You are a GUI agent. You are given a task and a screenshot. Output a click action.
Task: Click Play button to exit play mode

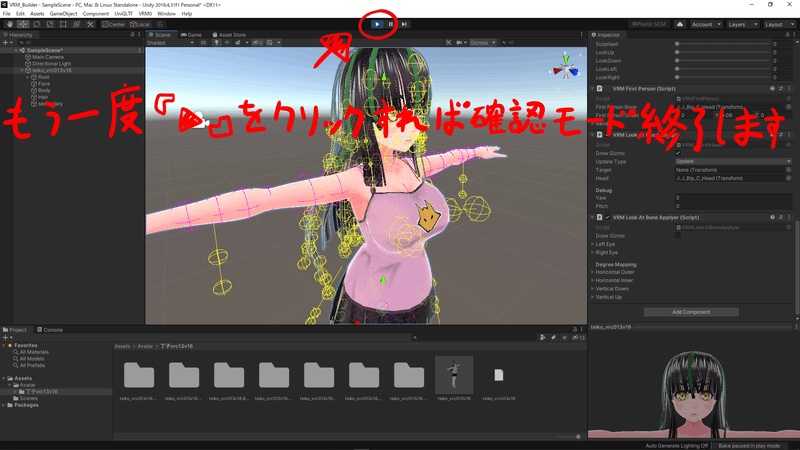click(x=377, y=24)
